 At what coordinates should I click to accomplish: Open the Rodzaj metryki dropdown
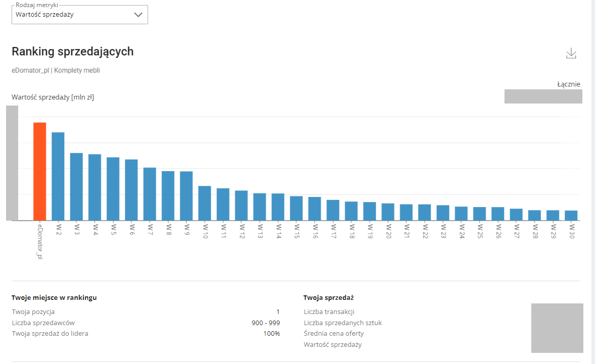[x=80, y=15]
